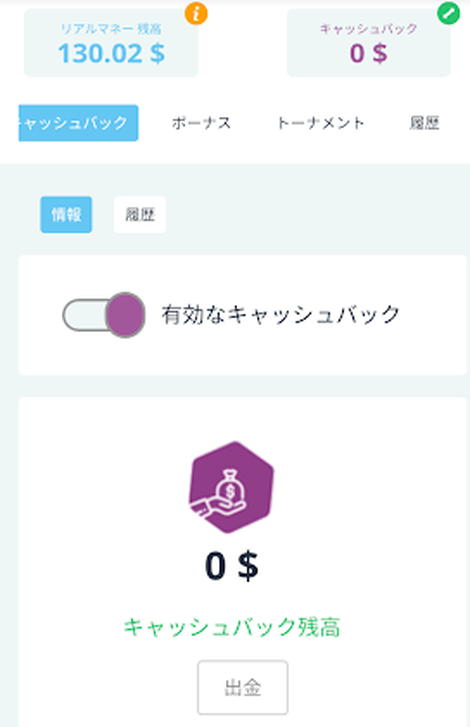Click the purple キャッシュバック card title
The image size is (470, 727).
(368, 29)
